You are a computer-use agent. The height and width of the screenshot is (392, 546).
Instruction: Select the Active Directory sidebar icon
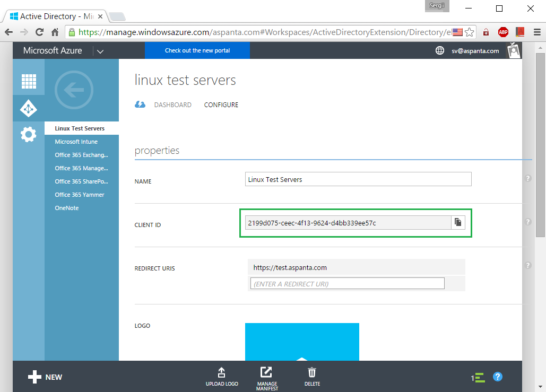point(28,108)
